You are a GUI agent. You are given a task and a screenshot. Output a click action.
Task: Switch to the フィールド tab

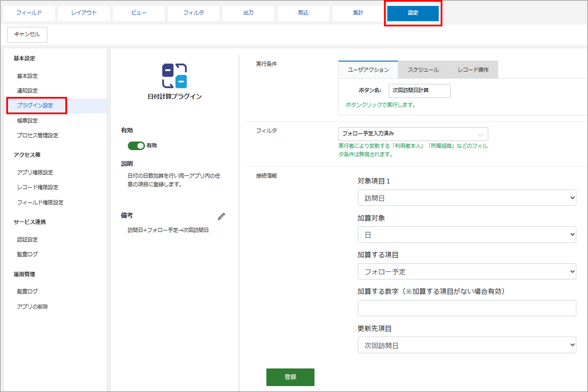(x=29, y=13)
